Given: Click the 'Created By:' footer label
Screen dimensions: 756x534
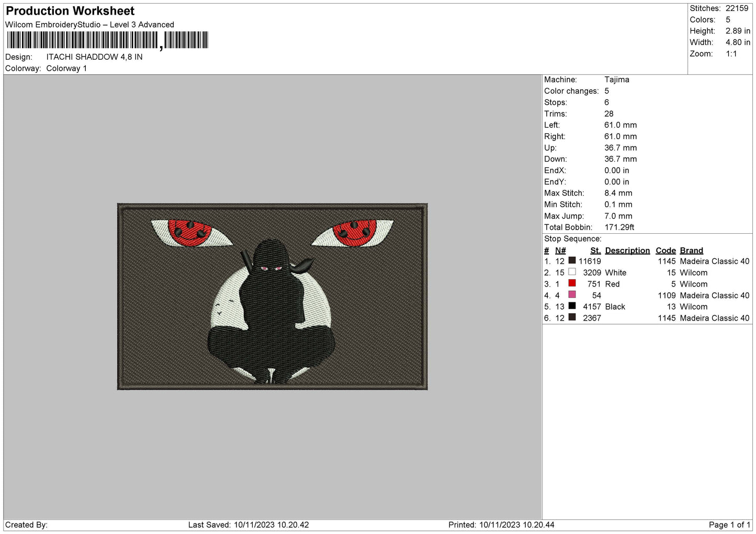Looking at the screenshot, I should [x=26, y=525].
